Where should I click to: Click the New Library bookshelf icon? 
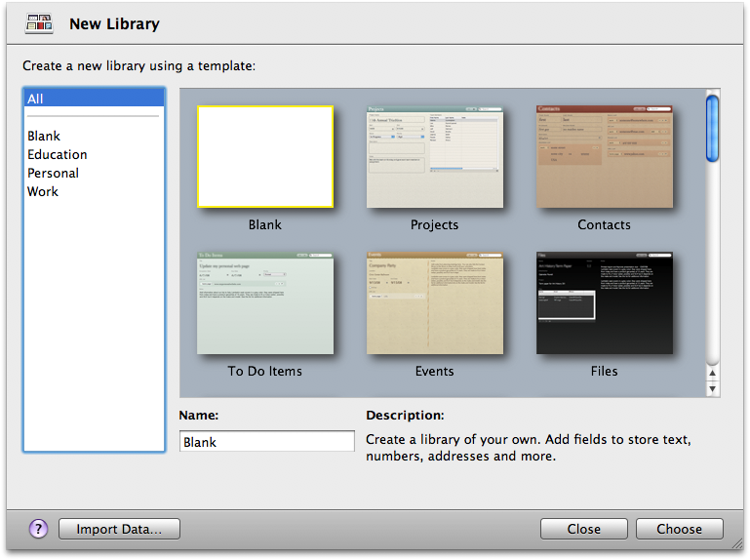point(39,23)
